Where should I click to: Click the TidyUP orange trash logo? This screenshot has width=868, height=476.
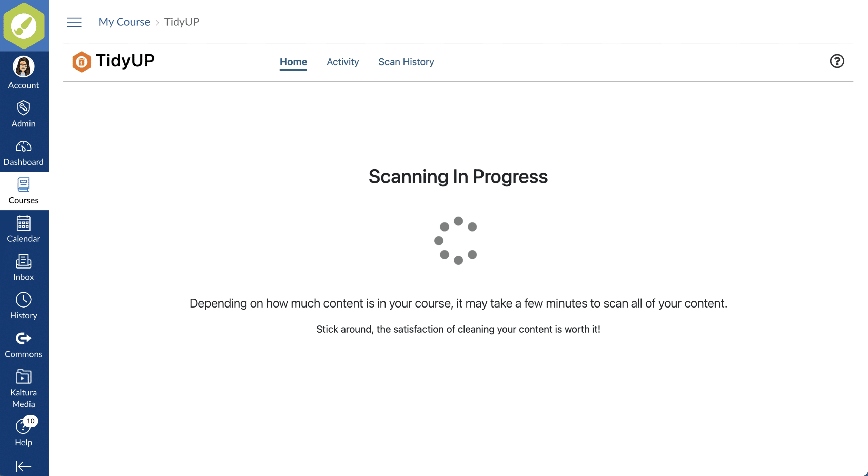82,62
